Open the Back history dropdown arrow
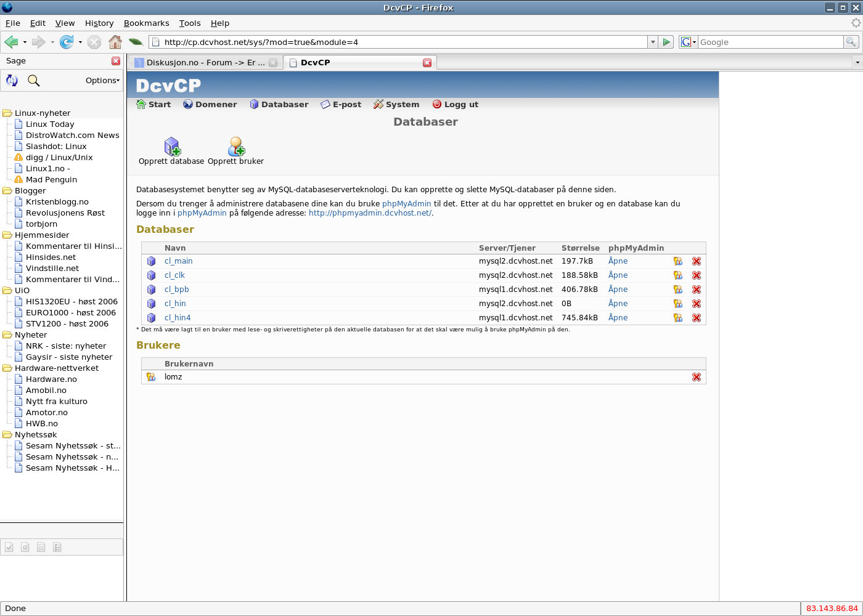The image size is (863, 616). [x=25, y=43]
